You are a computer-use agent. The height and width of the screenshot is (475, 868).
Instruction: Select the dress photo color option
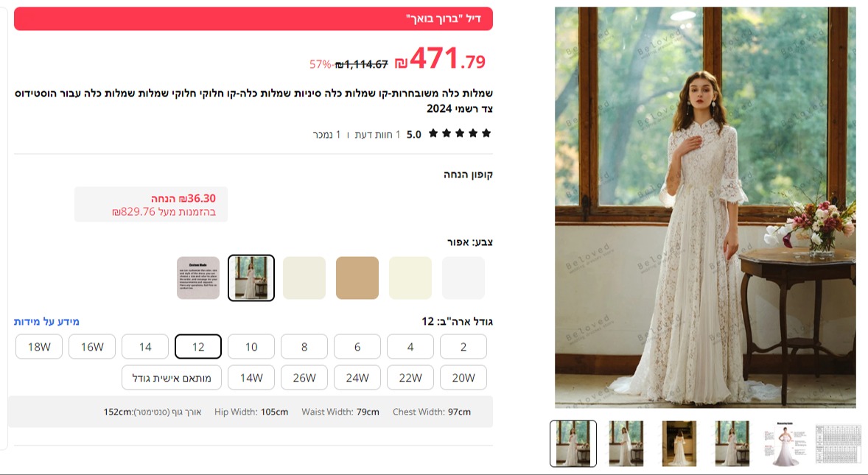pyautogui.click(x=251, y=278)
